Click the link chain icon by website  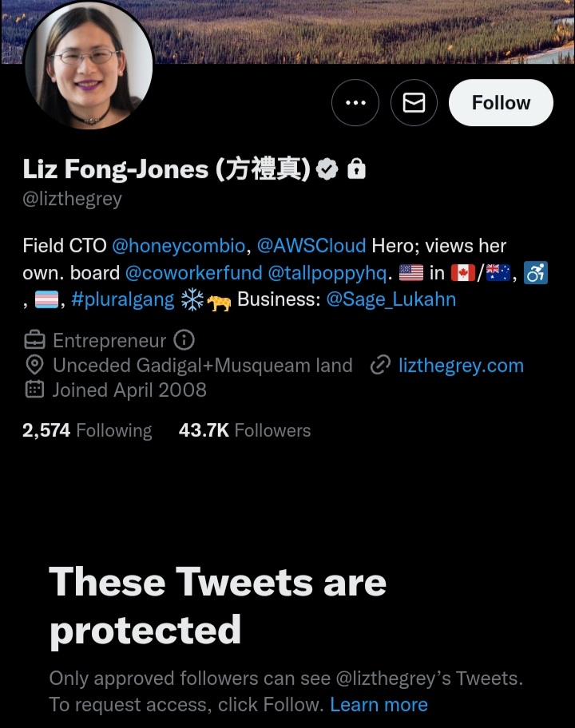pyautogui.click(x=380, y=366)
